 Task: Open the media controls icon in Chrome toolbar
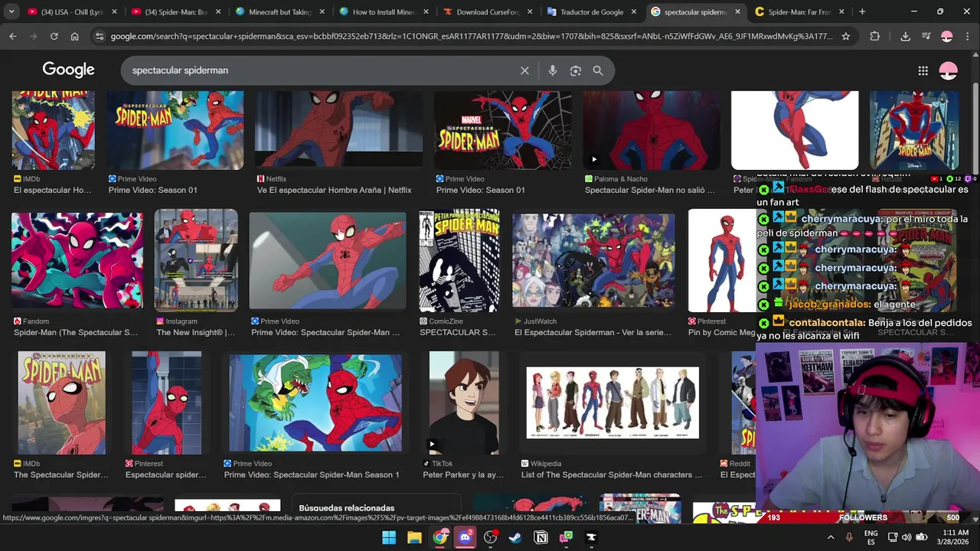click(926, 36)
